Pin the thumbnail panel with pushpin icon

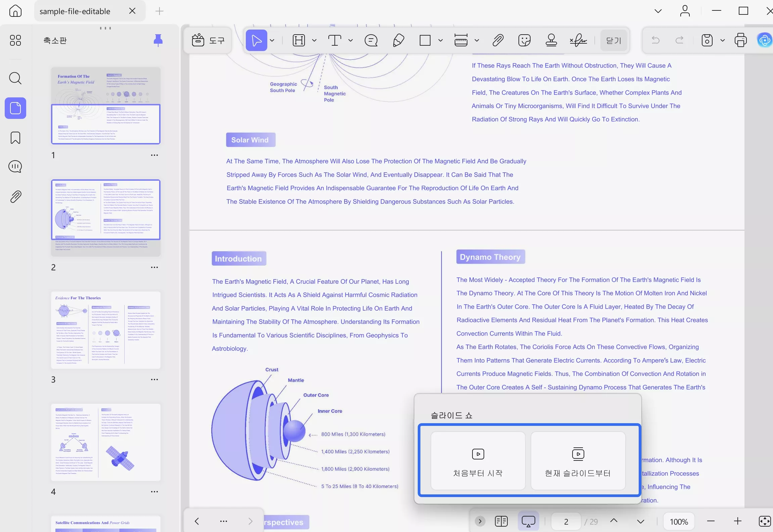coord(158,40)
